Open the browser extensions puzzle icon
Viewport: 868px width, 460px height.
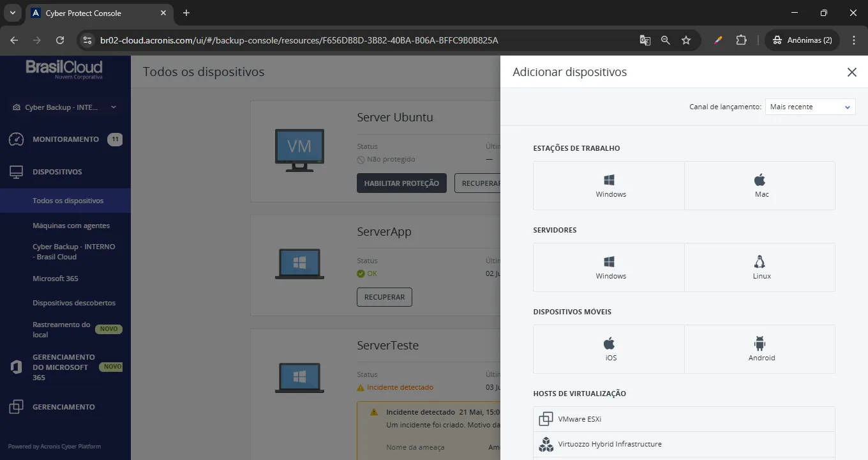click(x=741, y=40)
